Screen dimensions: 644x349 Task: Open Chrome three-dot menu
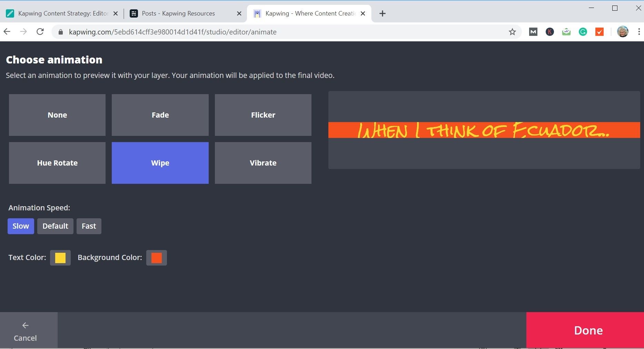point(638,32)
